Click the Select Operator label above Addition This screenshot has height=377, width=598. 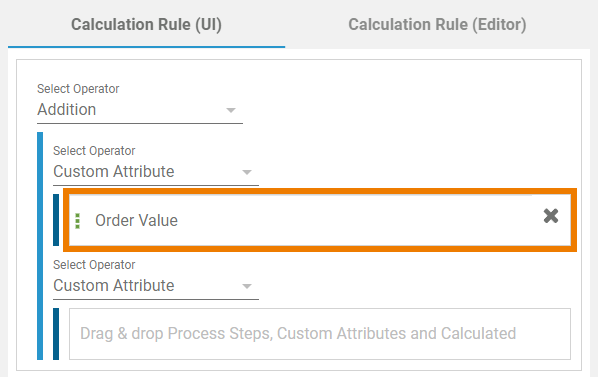point(78,89)
